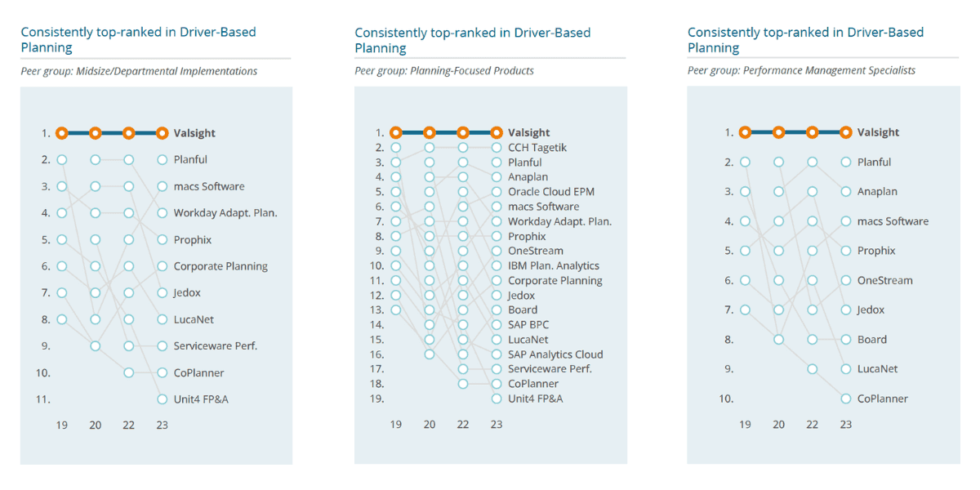
Task: Click Valsight's orange 2022 marker in Performance Management Specialists chart
Action: (812, 132)
